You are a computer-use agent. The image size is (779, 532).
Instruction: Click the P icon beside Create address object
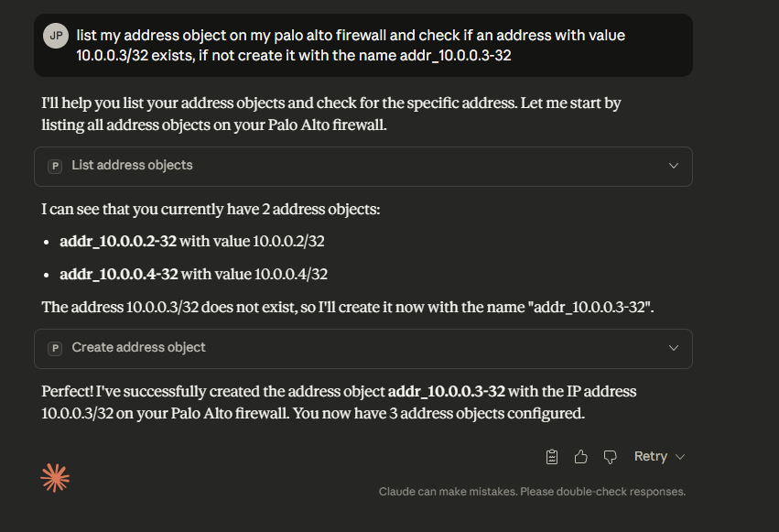coord(55,348)
